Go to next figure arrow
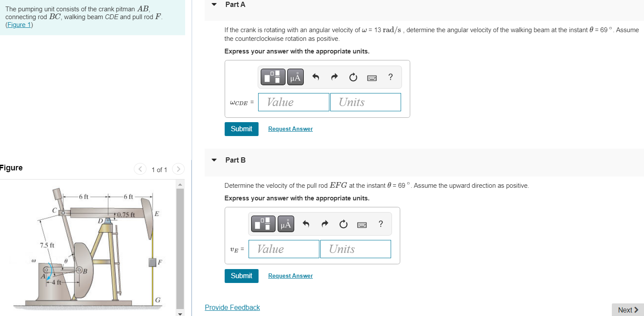 point(178,169)
